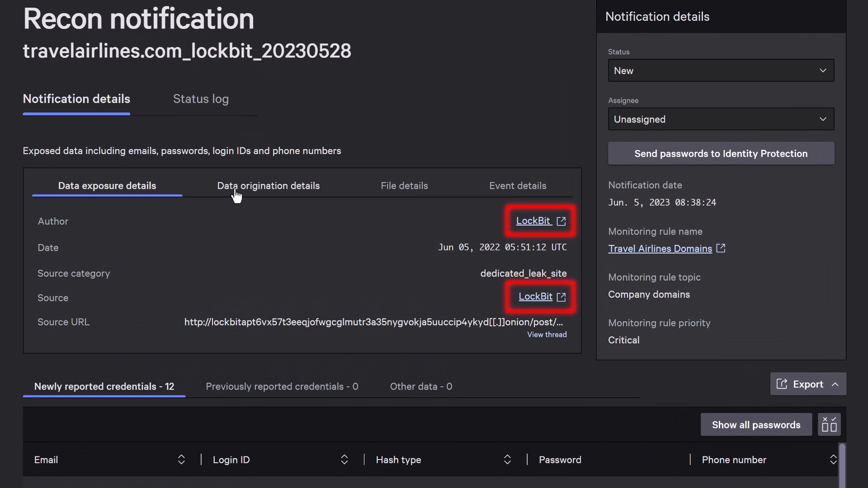
Task: Click the Export button label
Action: 808,385
